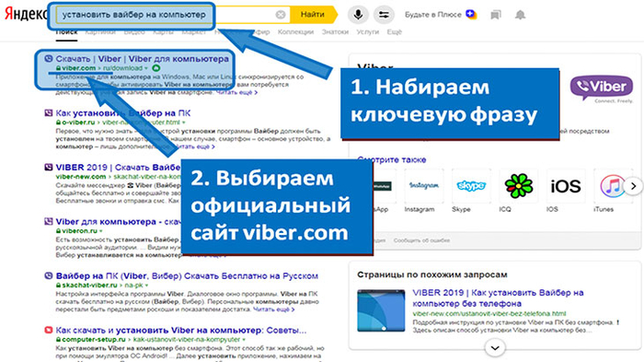The height and width of the screenshot is (362, 644).
Task: Click the skachat-viber.ru green URL
Action: pyautogui.click(x=89, y=285)
